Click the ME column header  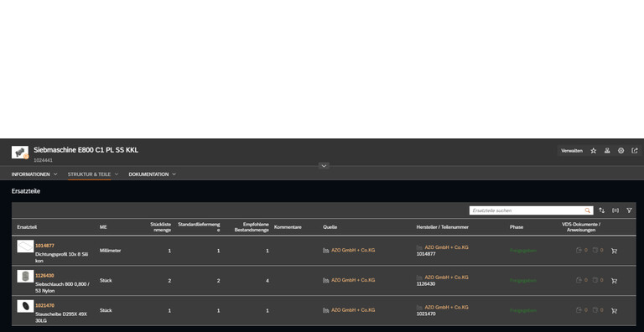103,227
